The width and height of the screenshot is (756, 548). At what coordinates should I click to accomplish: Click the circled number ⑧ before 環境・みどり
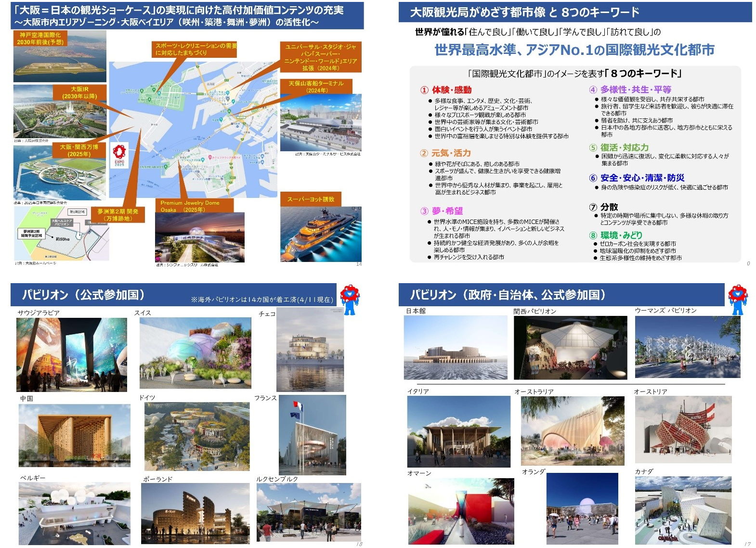click(x=593, y=235)
